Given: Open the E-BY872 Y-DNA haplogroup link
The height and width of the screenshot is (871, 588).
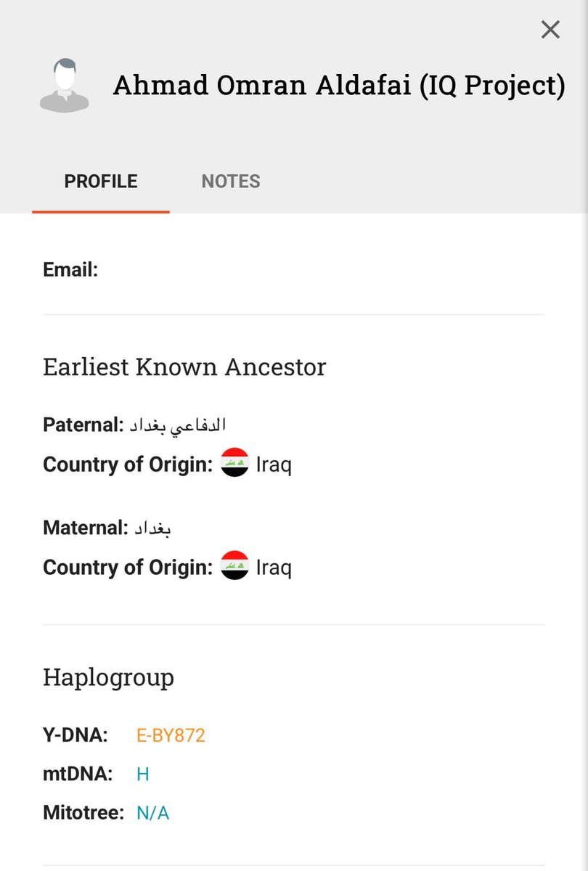Looking at the screenshot, I should [x=171, y=735].
